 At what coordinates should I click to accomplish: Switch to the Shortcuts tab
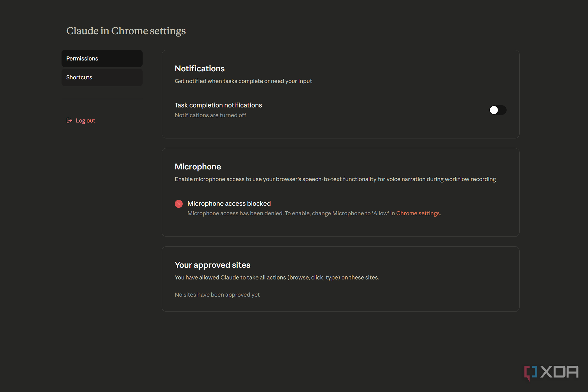[102, 77]
